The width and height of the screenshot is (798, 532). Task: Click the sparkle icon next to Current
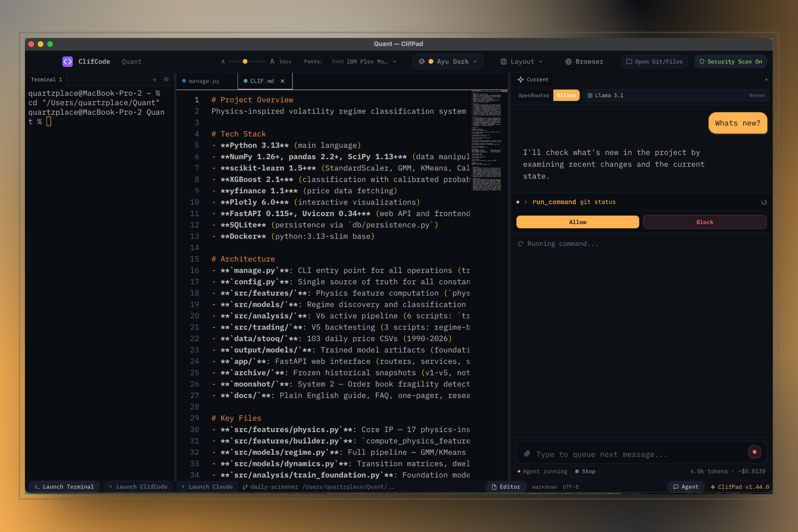coord(520,79)
